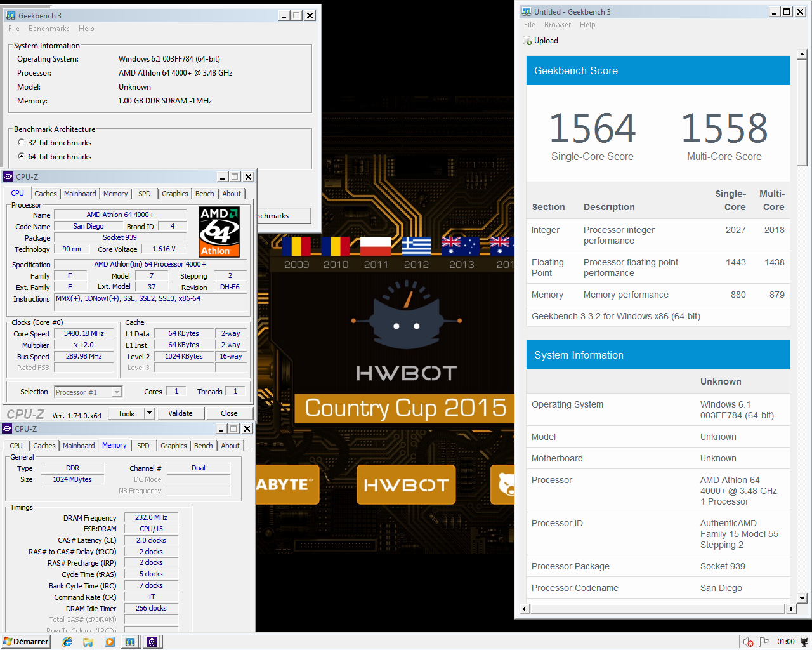Switch to CPU-Z taskbar button
This screenshot has height=650, width=812.
pyautogui.click(x=152, y=642)
